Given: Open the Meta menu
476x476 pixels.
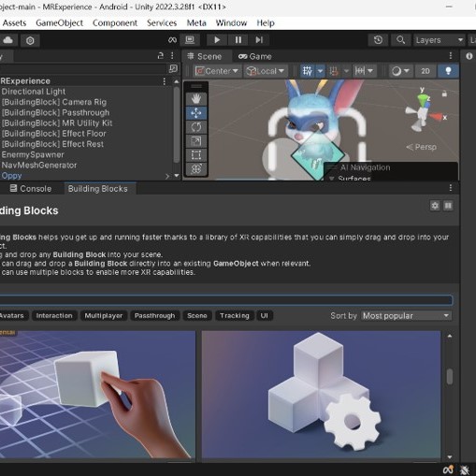Looking at the screenshot, I should 196,22.
